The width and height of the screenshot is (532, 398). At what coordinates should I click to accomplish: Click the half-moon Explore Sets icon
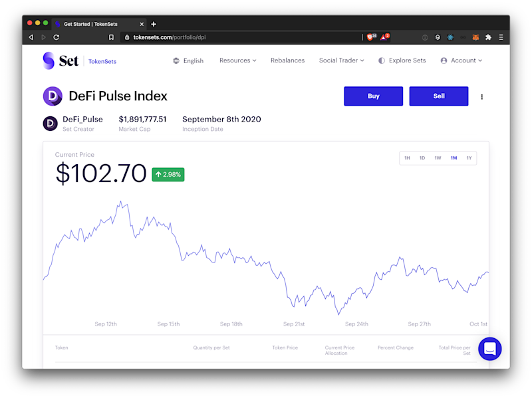point(382,60)
